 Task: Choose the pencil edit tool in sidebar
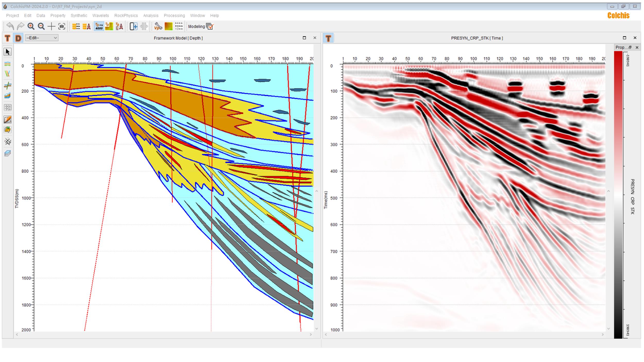pyautogui.click(x=8, y=119)
